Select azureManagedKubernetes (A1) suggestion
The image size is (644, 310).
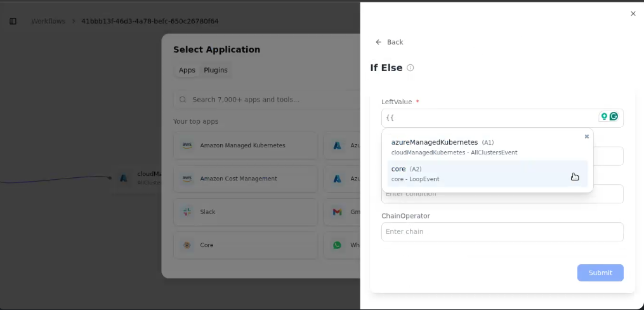(487, 147)
